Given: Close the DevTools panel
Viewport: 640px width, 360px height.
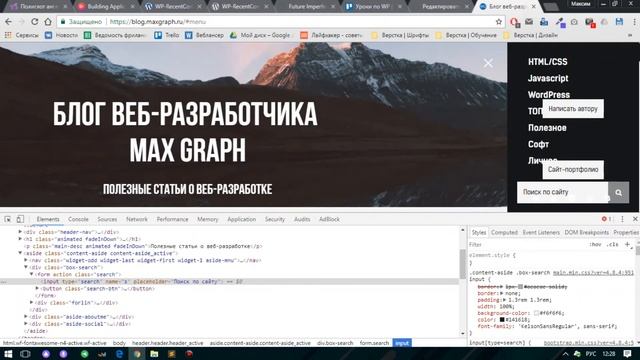Looking at the screenshot, I should [x=635, y=219].
